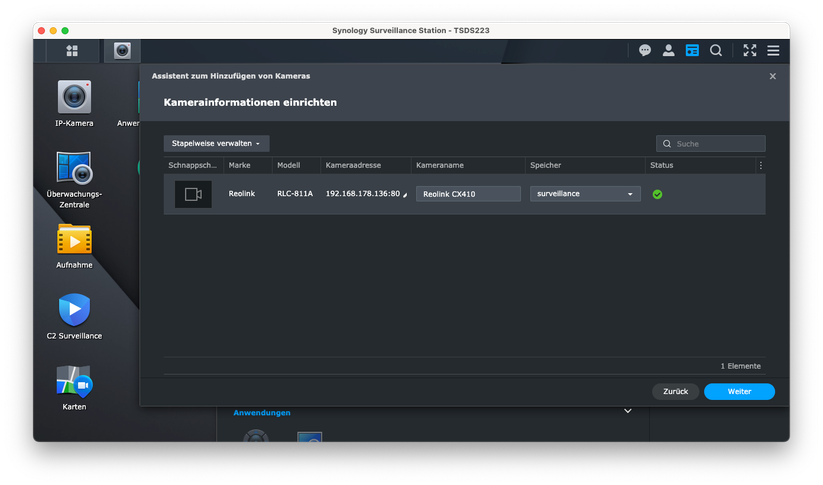This screenshot has width=823, height=485.
Task: Open the hamburger menu icon
Action: (773, 50)
